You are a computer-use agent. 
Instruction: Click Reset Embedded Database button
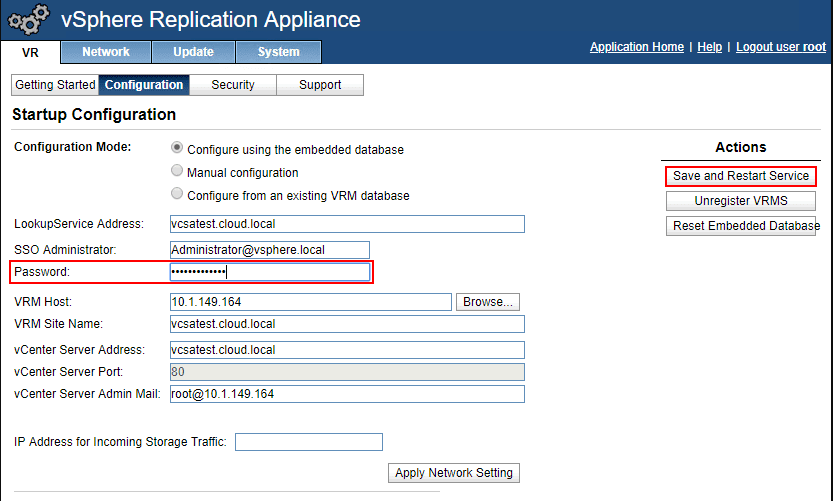click(x=741, y=226)
